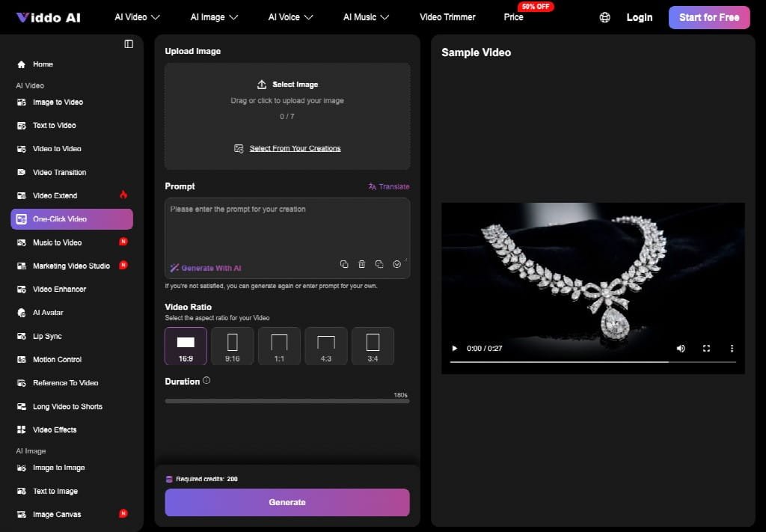Go to the Price page
This screenshot has height=532, width=766.
(x=513, y=17)
